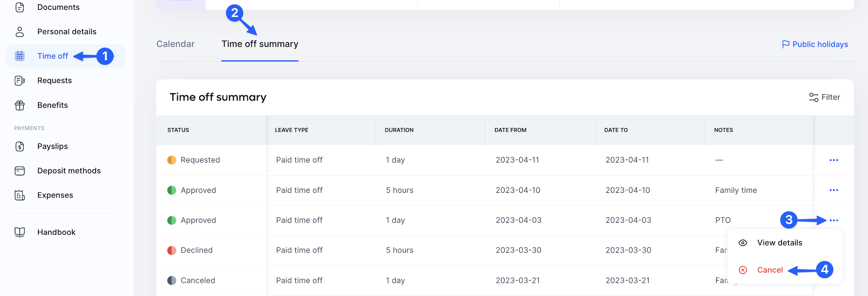Click date to 2023-03-30 cell
Screen dimensions: 868x296
[628, 251]
